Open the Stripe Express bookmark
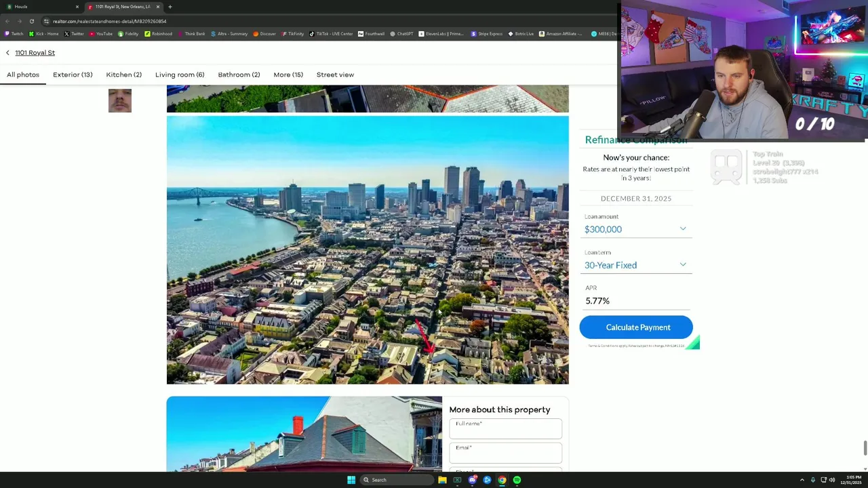The height and width of the screenshot is (488, 868). point(487,34)
